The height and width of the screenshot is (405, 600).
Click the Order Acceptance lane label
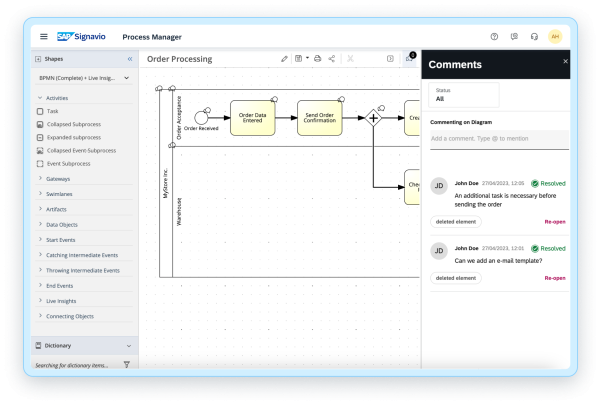(179, 118)
